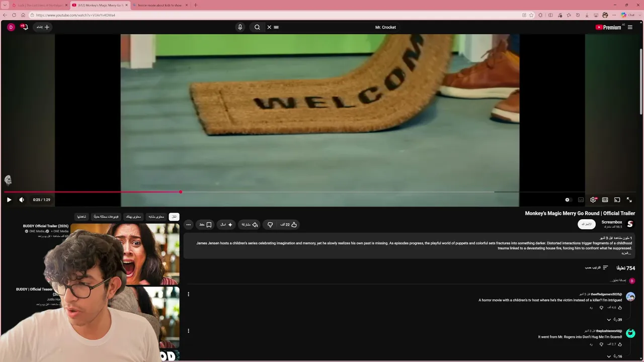Save the video with the bookmark button

[x=205, y=225]
